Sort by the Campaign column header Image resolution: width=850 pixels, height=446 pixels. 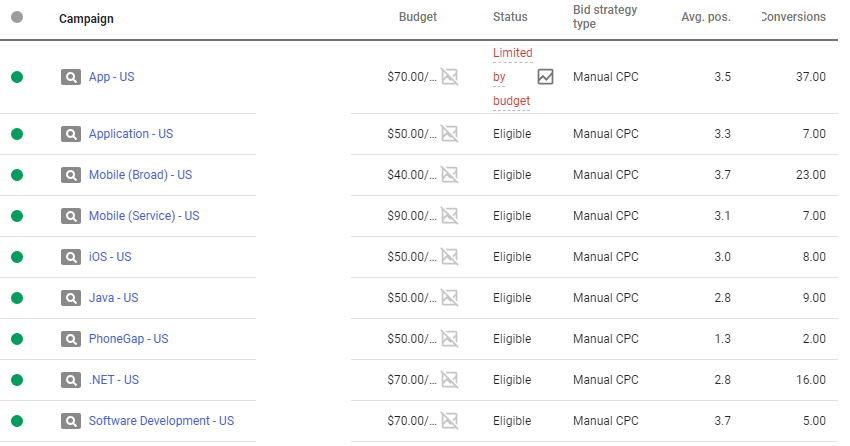[x=86, y=19]
